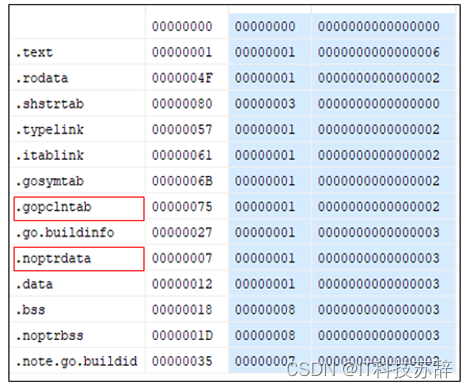Click 00000001 in the .rodata row
The width and height of the screenshot is (468, 388).
point(265,78)
